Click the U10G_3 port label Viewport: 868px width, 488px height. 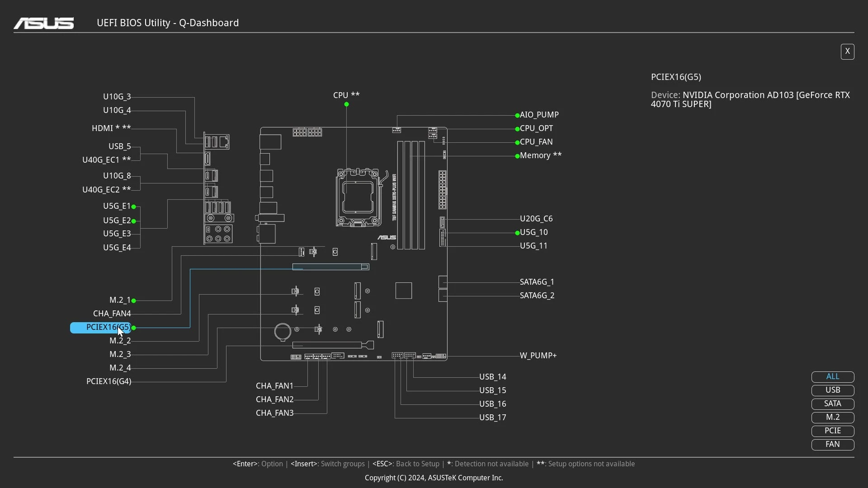pyautogui.click(x=117, y=97)
